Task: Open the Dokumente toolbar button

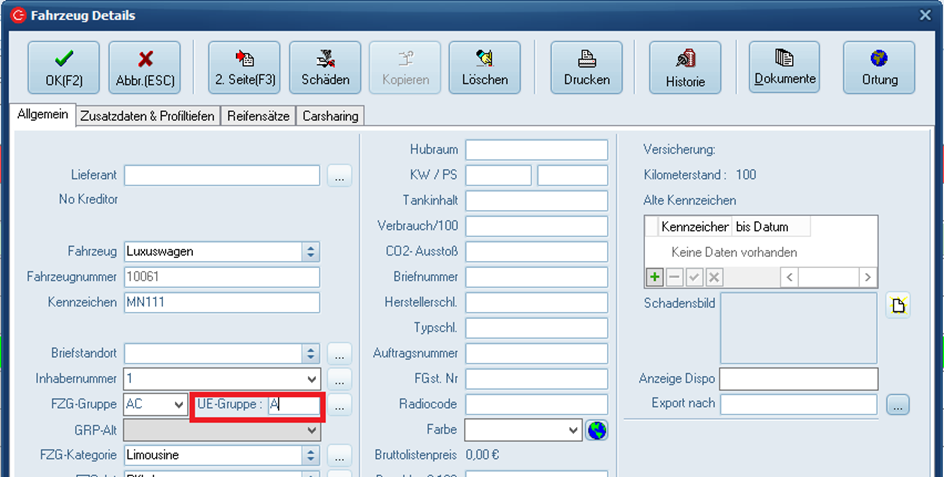Action: pos(784,67)
